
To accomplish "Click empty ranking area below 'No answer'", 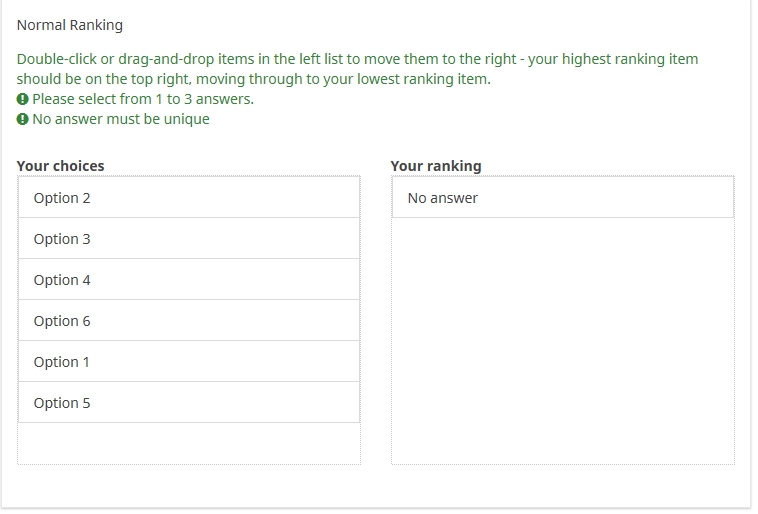I will click(562, 340).
